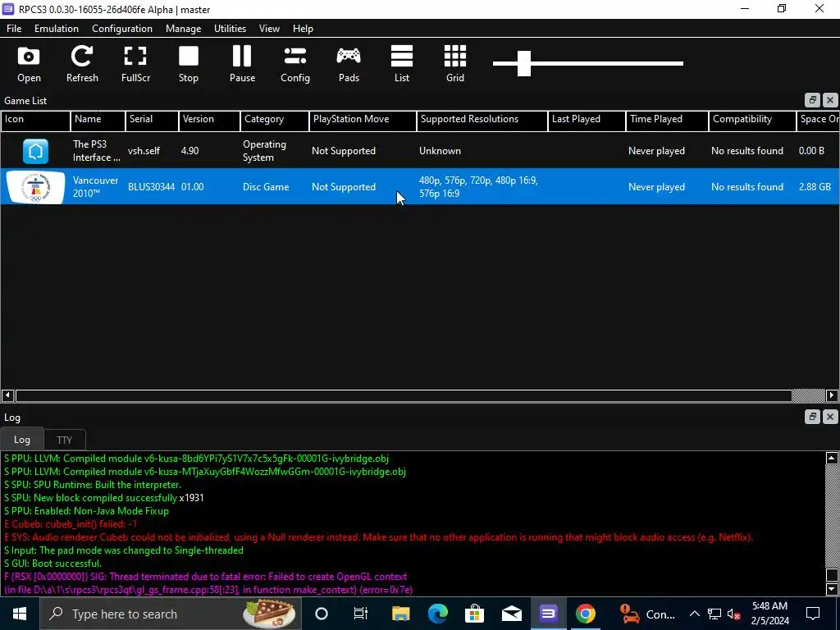Open the Windows Start menu
Screen dimensions: 840x630
click(20, 614)
